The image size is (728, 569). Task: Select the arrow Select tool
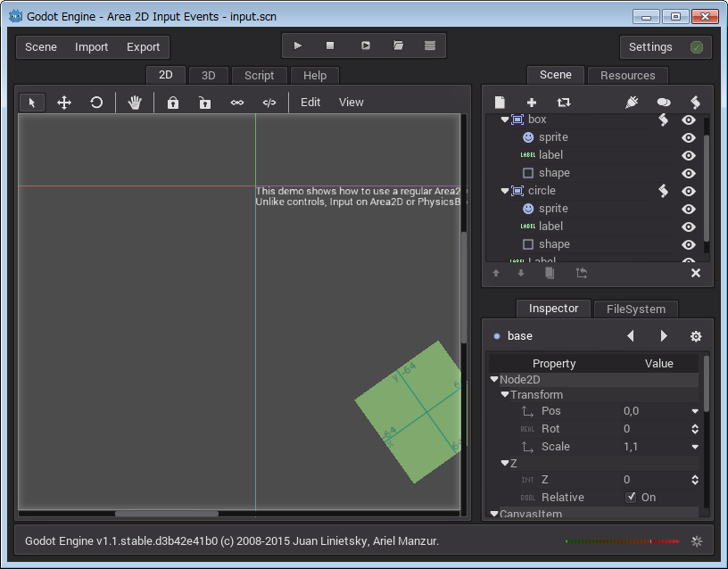[31, 103]
